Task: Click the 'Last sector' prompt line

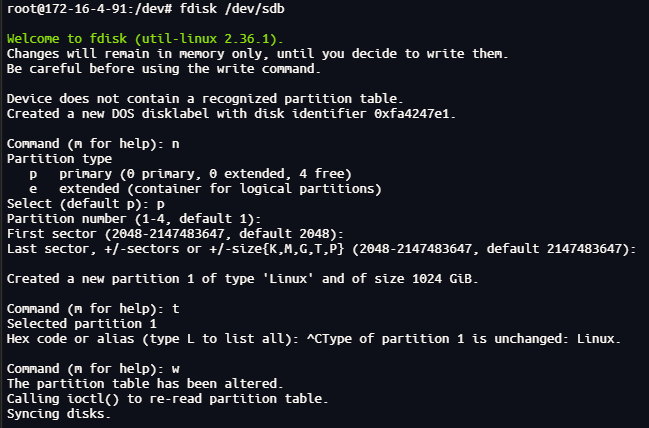Action: point(320,248)
